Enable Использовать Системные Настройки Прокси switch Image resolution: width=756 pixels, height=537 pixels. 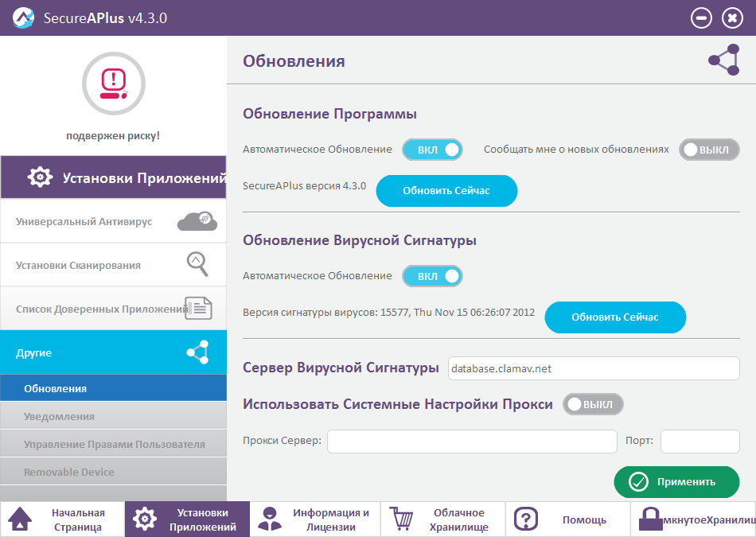point(593,404)
